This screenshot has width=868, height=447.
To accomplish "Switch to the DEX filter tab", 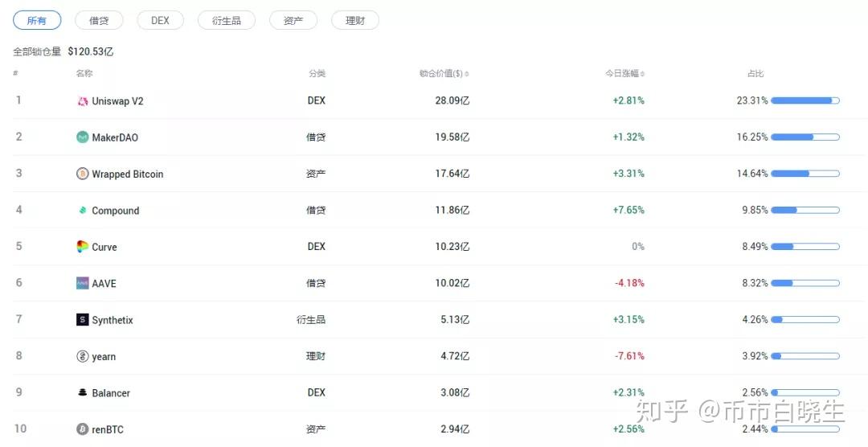I will pos(161,21).
